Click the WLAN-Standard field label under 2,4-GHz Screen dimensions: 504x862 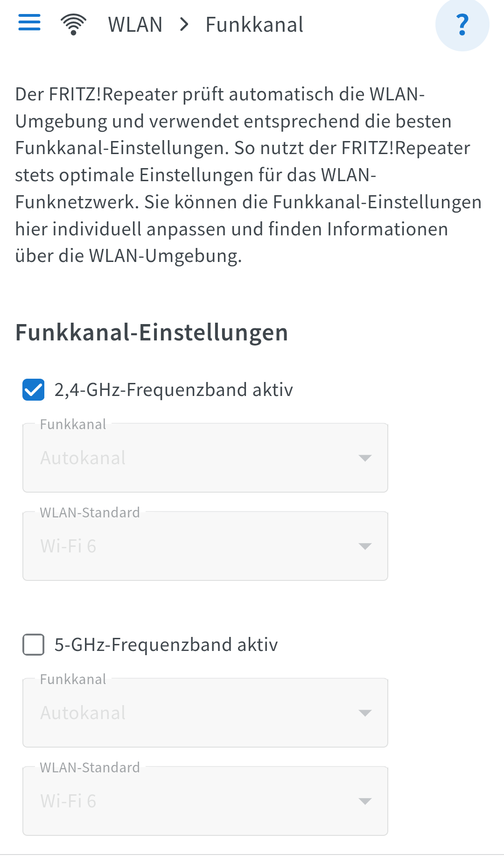coord(90,513)
